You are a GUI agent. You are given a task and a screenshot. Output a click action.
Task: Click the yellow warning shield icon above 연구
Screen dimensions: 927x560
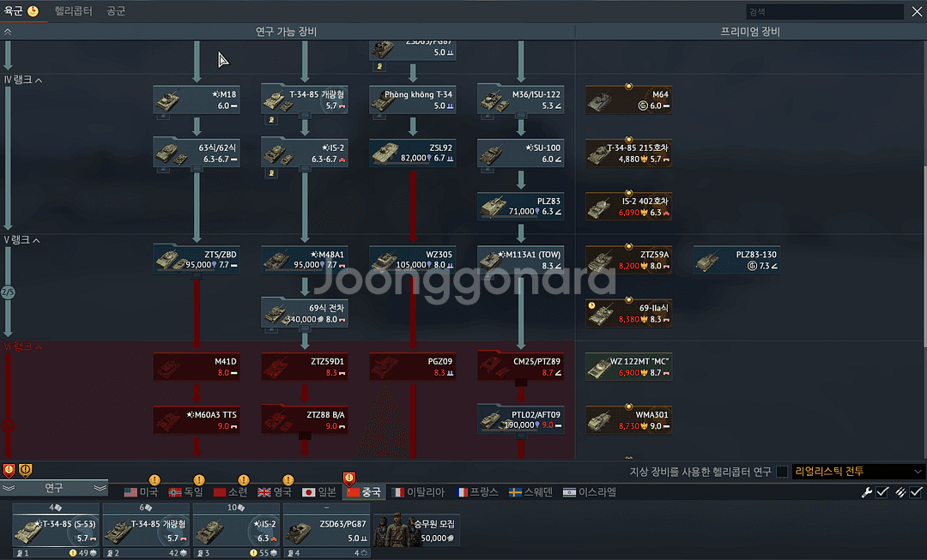coord(26,470)
